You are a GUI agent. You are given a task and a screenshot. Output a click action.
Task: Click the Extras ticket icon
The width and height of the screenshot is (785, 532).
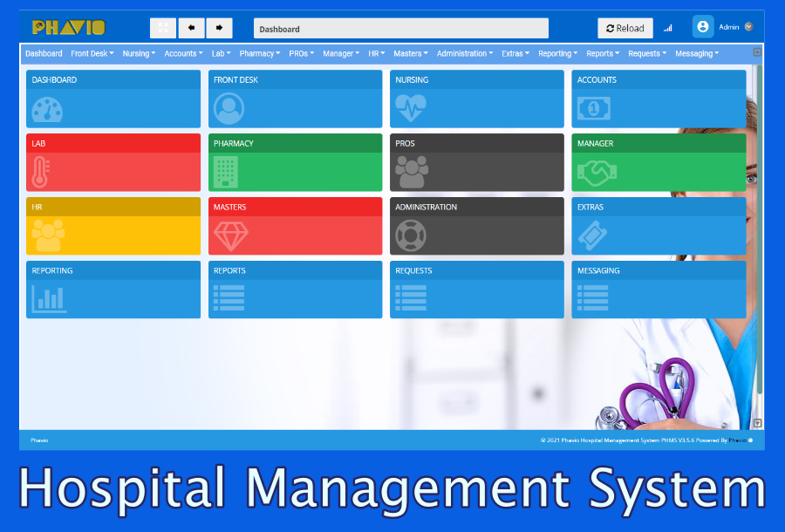590,236
